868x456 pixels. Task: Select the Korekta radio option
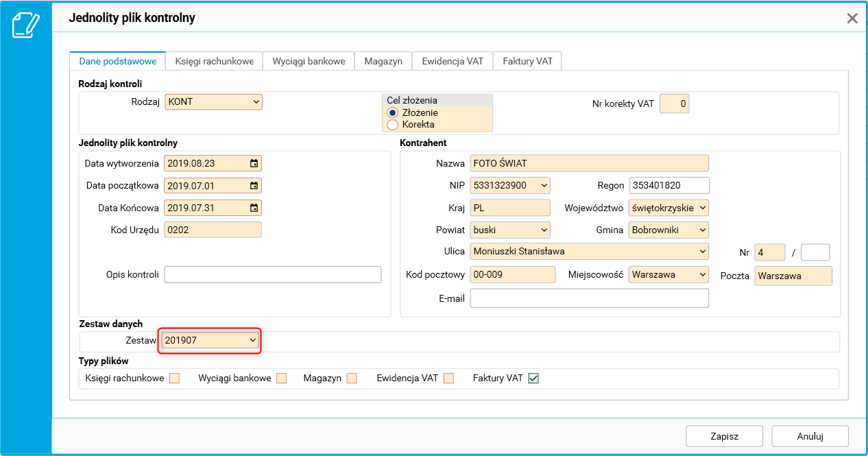point(393,124)
